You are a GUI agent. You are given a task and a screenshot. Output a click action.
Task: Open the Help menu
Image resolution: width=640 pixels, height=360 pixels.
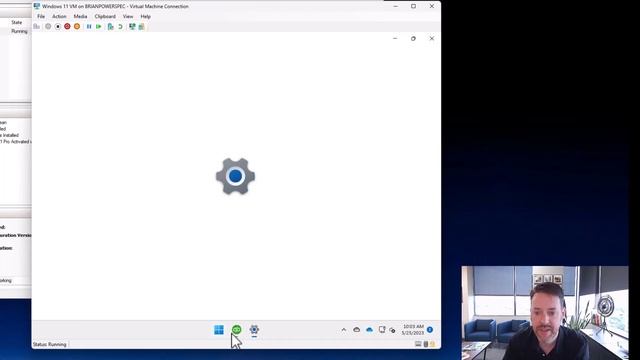[145, 16]
